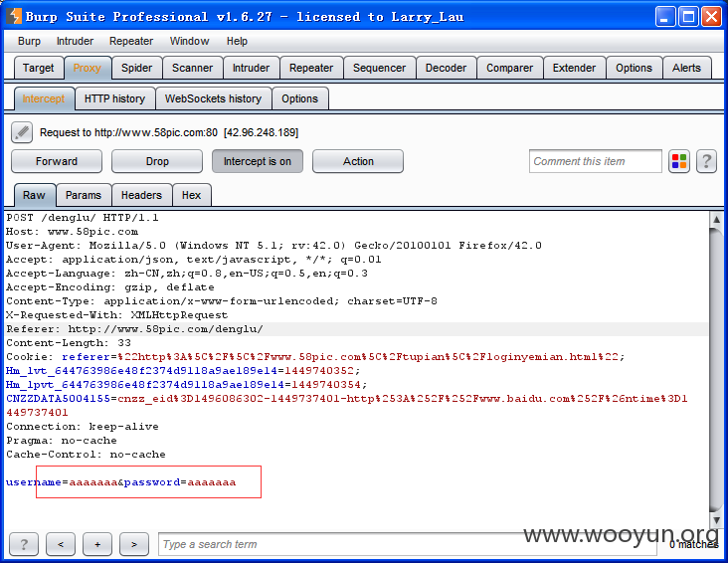Select the Intercept sub-tab

click(x=44, y=98)
